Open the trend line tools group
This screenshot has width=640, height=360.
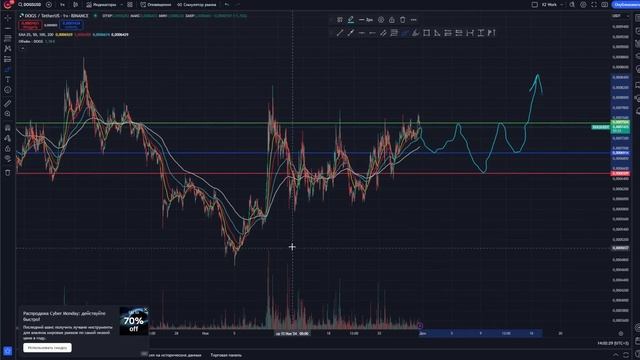[8, 28]
